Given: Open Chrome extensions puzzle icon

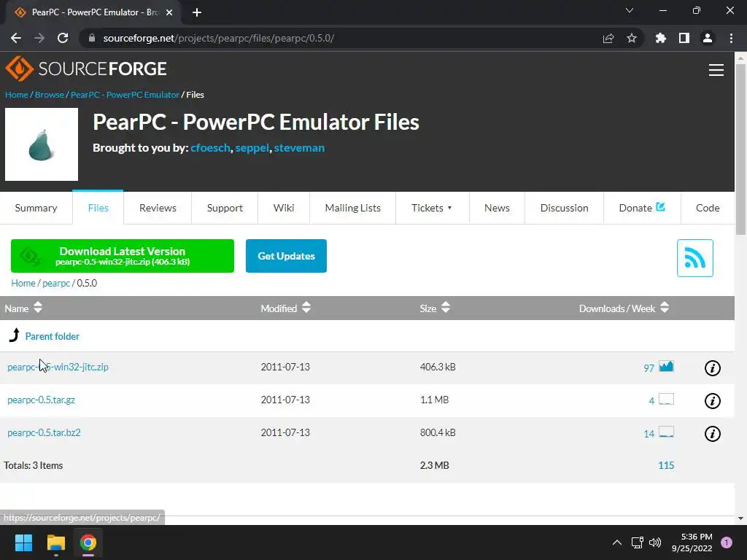Looking at the screenshot, I should coord(661,38).
